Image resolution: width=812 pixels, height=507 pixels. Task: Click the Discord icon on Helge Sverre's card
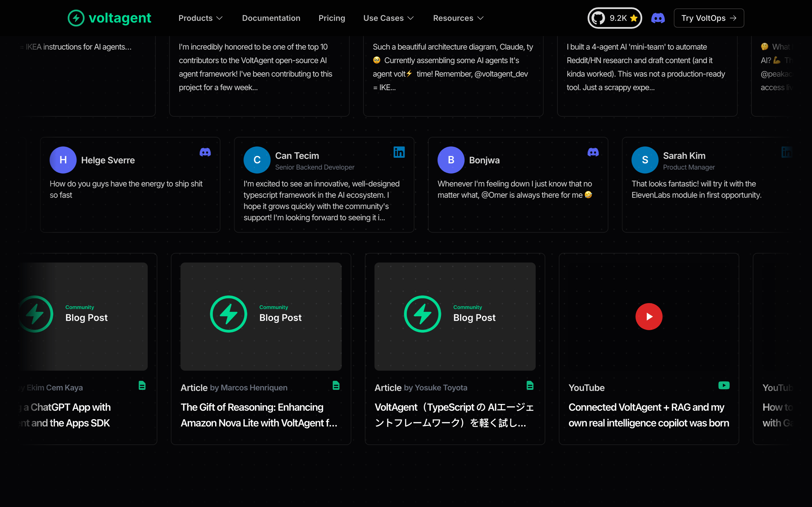pyautogui.click(x=205, y=152)
